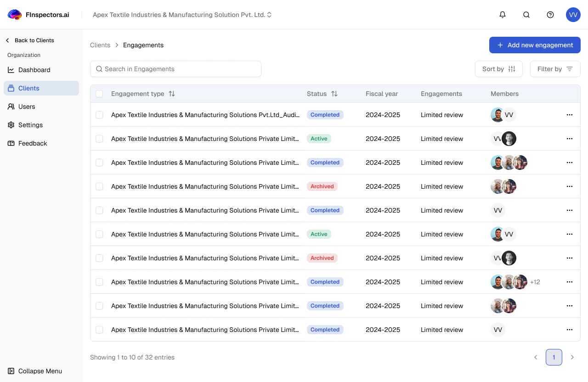Open the help question mark icon
This screenshot has height=382, width=588.
[x=550, y=15]
